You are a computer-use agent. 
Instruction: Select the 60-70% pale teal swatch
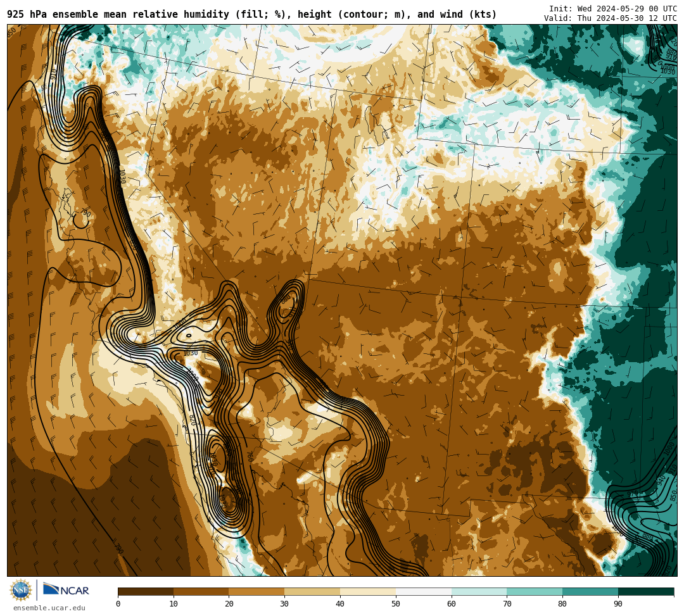[479, 591]
